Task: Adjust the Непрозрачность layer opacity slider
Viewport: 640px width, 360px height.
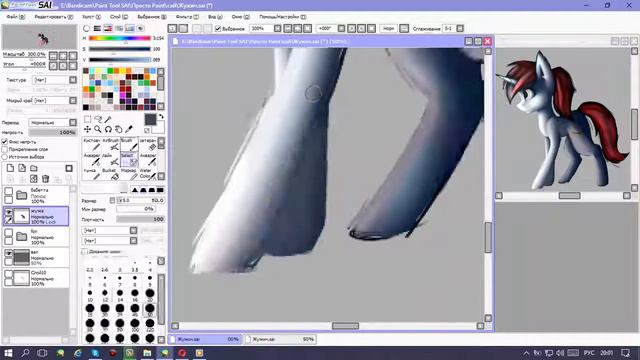Action: (x=53, y=132)
